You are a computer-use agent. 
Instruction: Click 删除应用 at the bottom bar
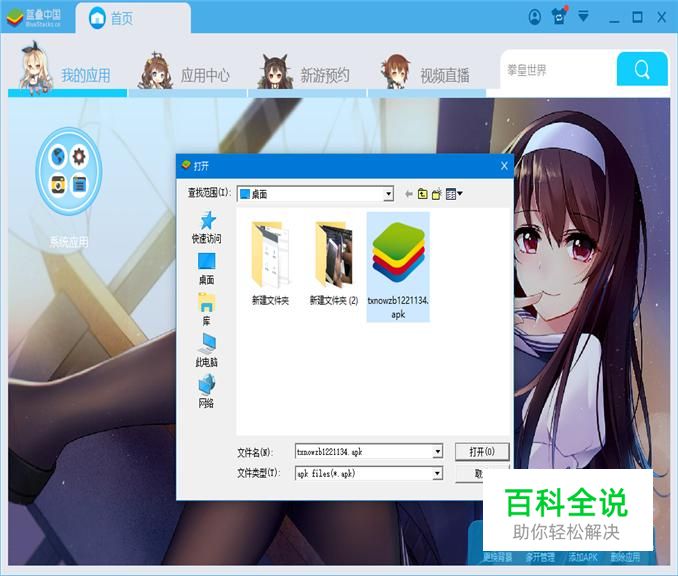[625, 557]
